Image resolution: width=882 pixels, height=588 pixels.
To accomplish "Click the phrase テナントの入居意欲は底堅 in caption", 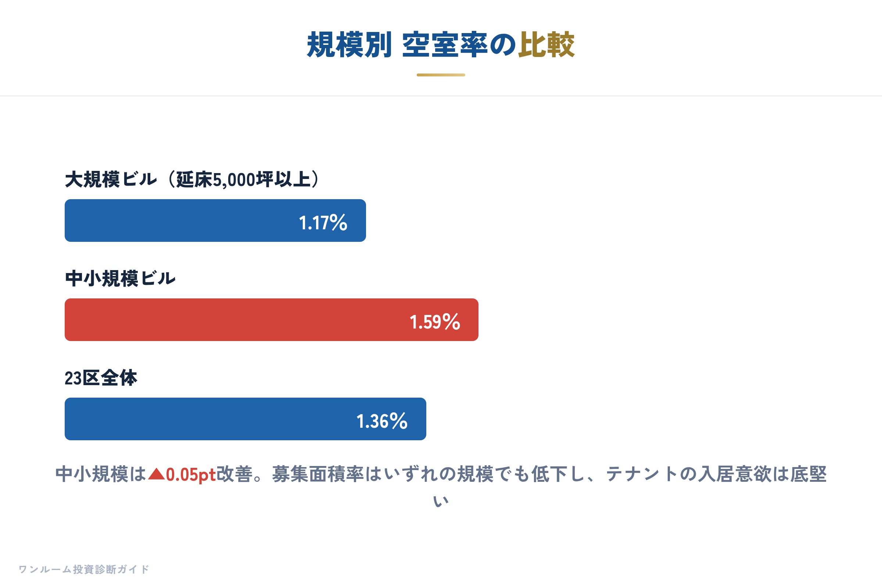I will tap(716, 474).
